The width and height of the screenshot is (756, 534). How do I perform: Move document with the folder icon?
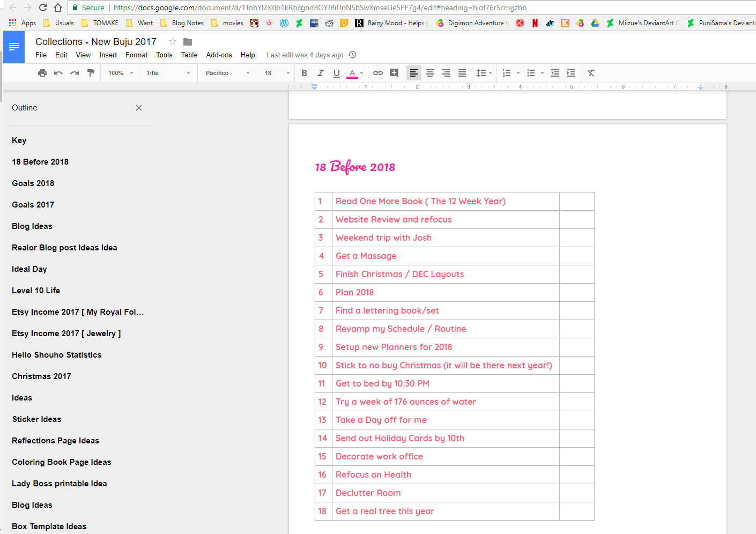(x=188, y=42)
